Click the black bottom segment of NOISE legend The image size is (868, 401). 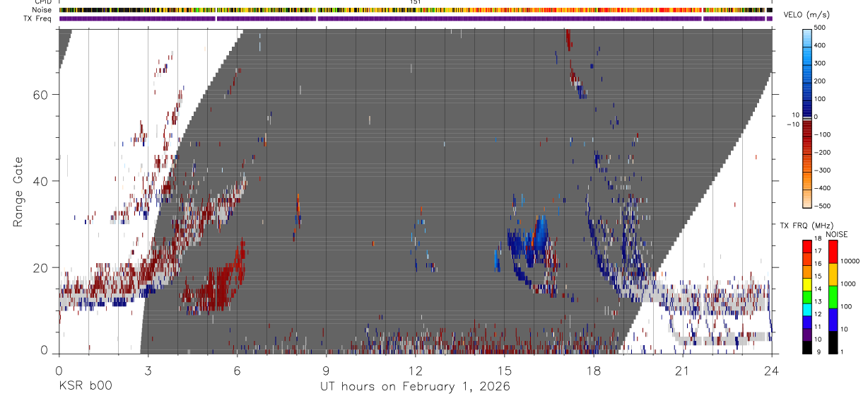click(833, 341)
